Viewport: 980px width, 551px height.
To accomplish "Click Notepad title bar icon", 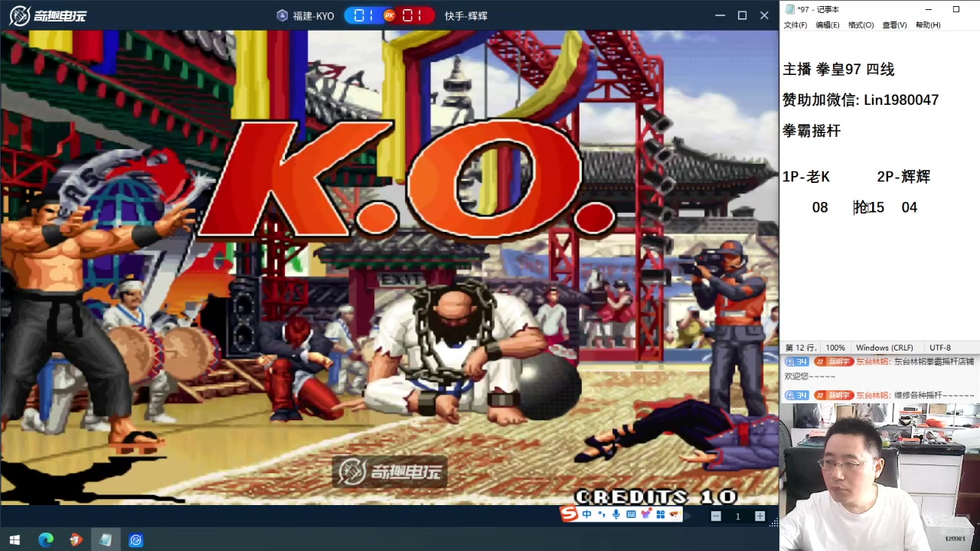I will 789,9.
